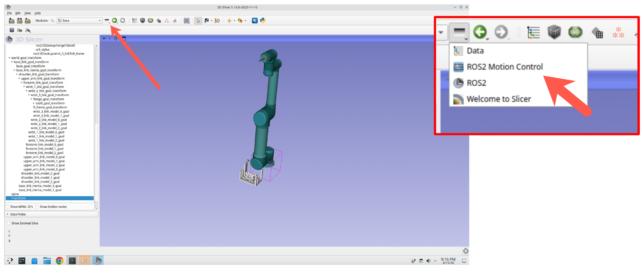Enable the Show Zoomed Slice checkbox
Viewport: 644px width, 269px height.
pyautogui.click(x=9, y=223)
